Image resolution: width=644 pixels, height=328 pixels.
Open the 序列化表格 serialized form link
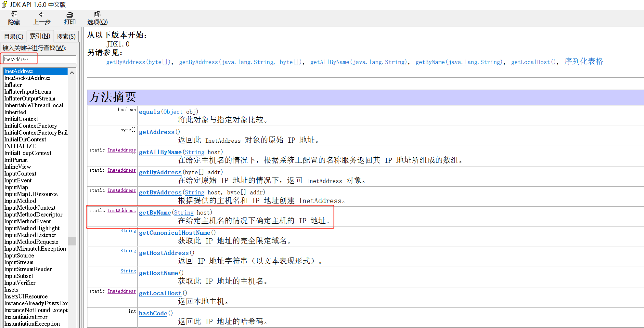[x=584, y=61]
